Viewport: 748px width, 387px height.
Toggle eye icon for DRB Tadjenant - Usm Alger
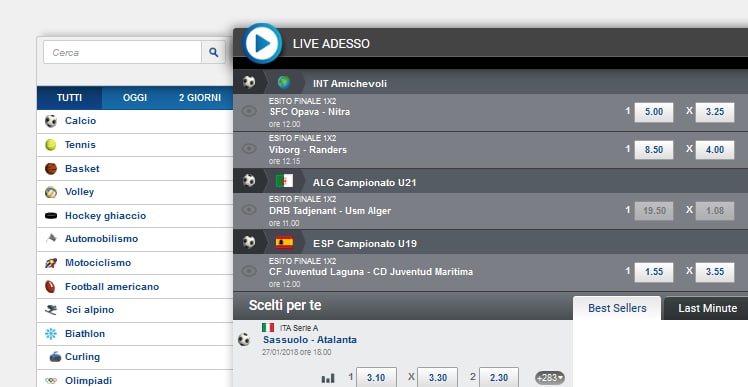(249, 209)
